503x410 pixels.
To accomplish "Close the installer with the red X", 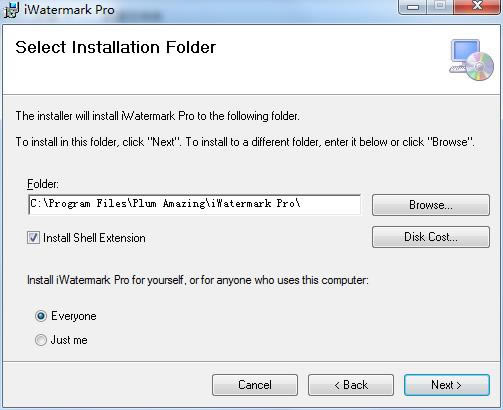I will (477, 7).
